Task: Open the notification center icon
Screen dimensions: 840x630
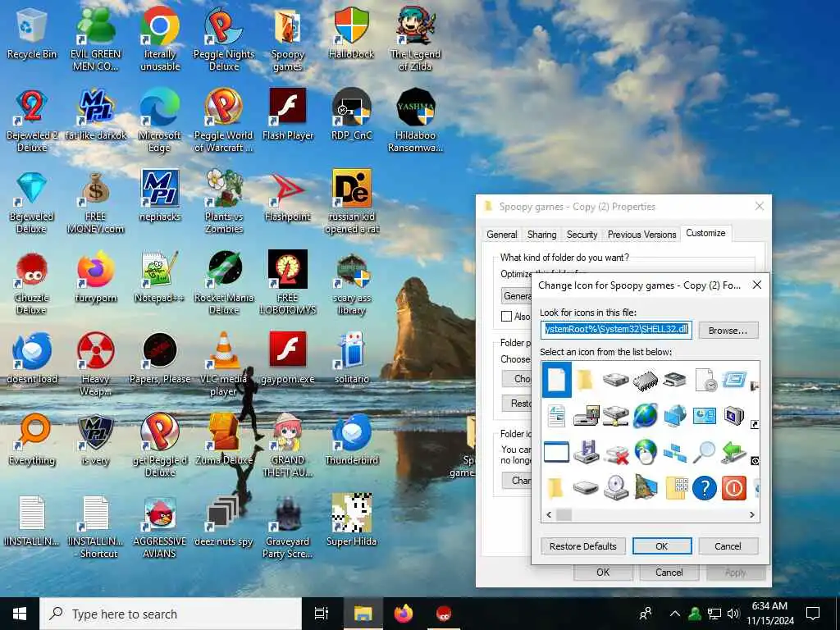Action: pos(813,614)
